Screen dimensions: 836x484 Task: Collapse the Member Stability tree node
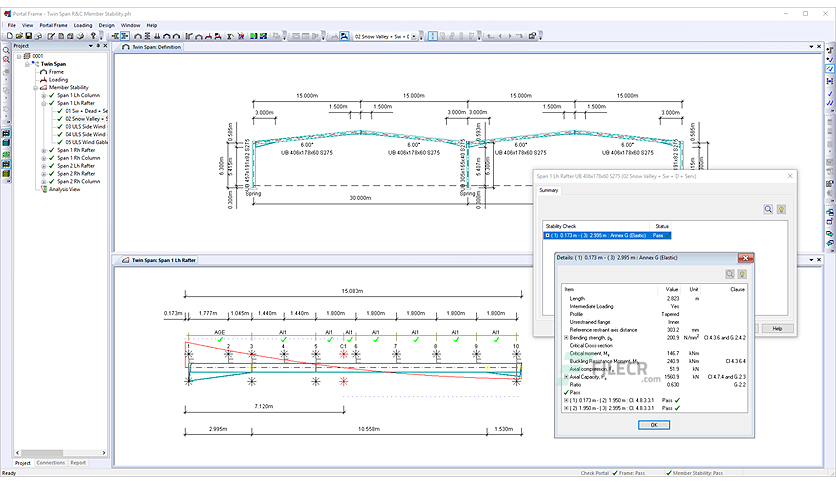36,87
